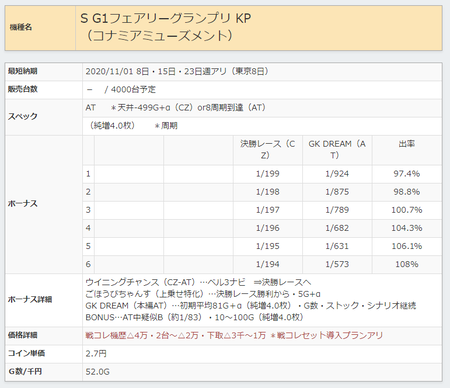This screenshot has height=388, width=450.
Task: Click the 1/194 CZ probability cell
Action: (268, 264)
